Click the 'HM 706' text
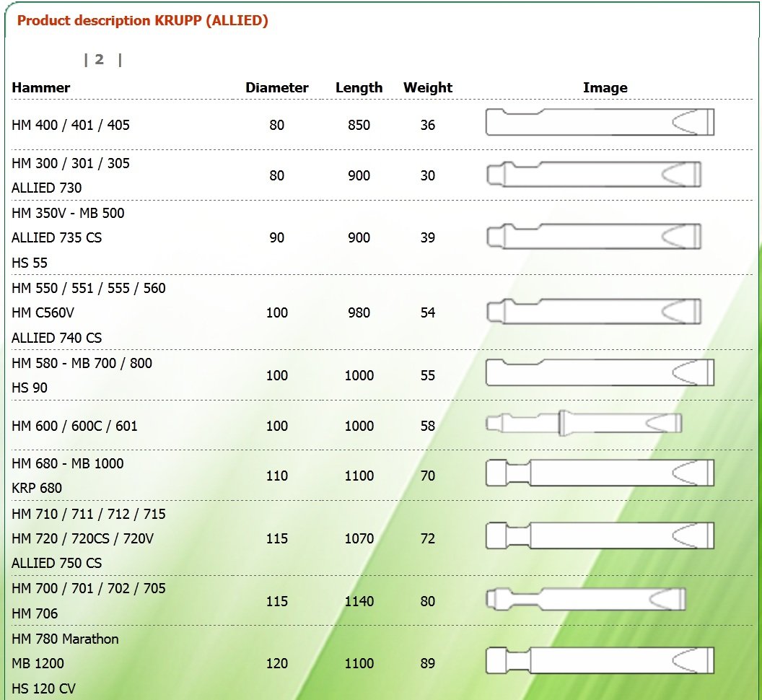This screenshot has width=762, height=700. [x=35, y=613]
